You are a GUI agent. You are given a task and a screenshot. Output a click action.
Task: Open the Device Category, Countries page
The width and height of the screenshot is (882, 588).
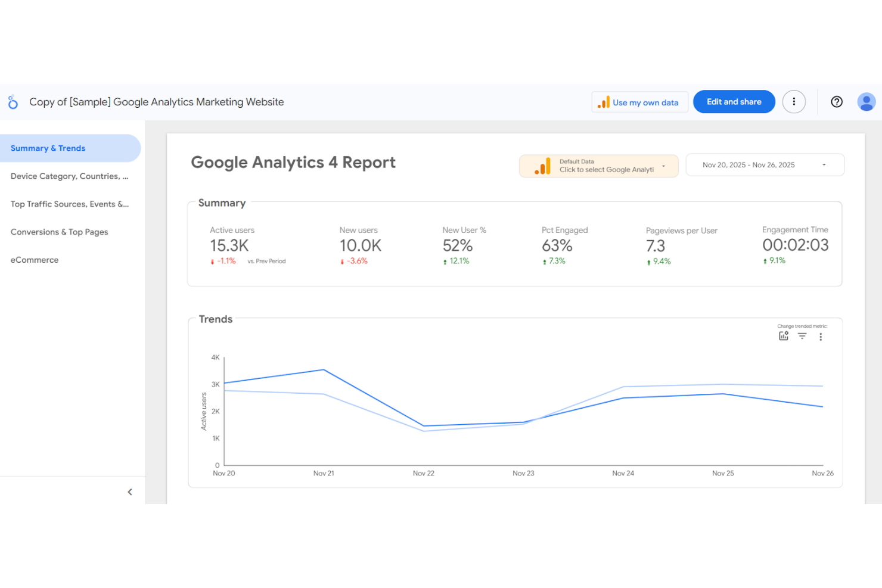click(70, 176)
